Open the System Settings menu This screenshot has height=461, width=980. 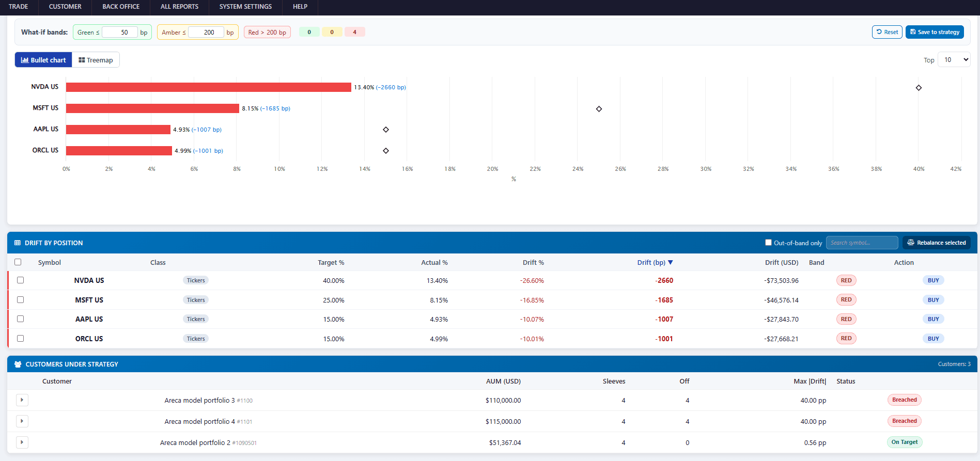click(x=245, y=7)
